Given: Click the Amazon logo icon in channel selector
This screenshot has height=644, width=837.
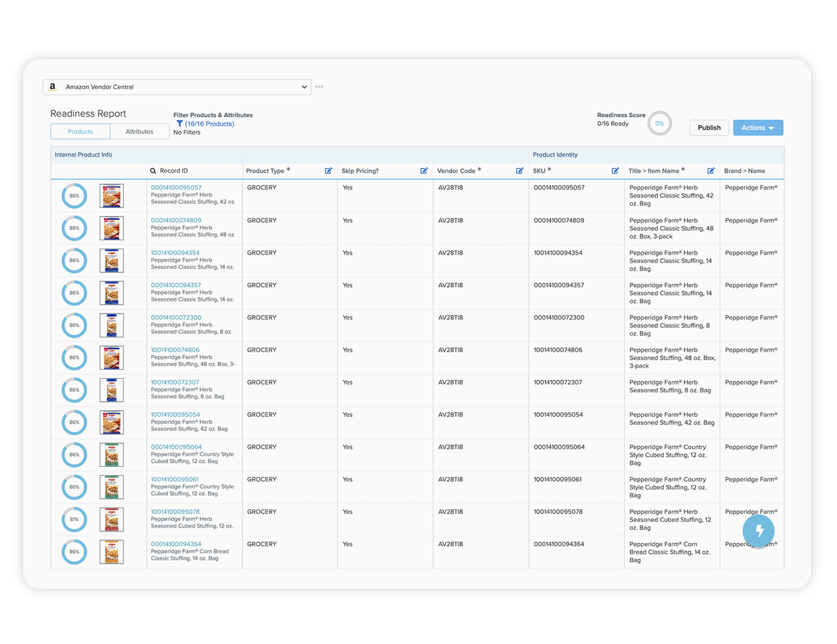Looking at the screenshot, I should [x=53, y=87].
